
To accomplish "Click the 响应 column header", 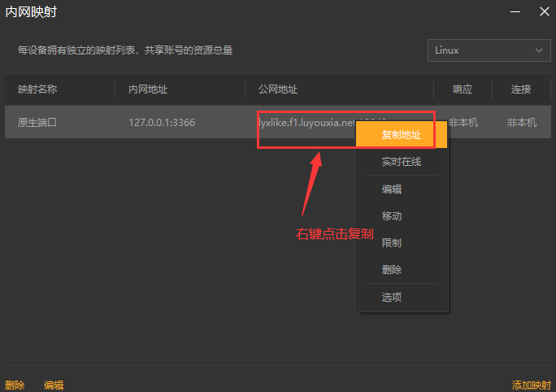I will click(x=463, y=89).
